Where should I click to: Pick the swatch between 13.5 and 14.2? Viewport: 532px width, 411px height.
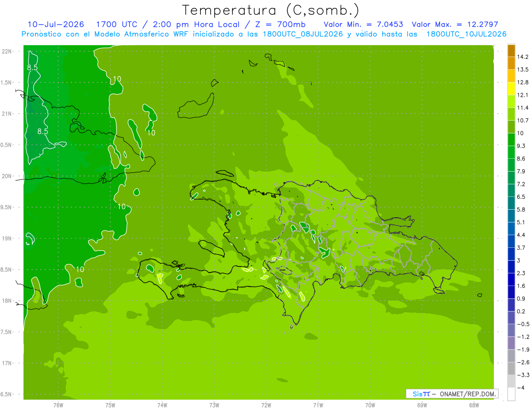(511, 63)
